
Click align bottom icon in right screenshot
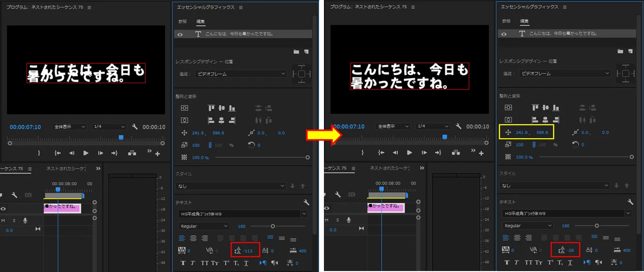tap(556, 108)
